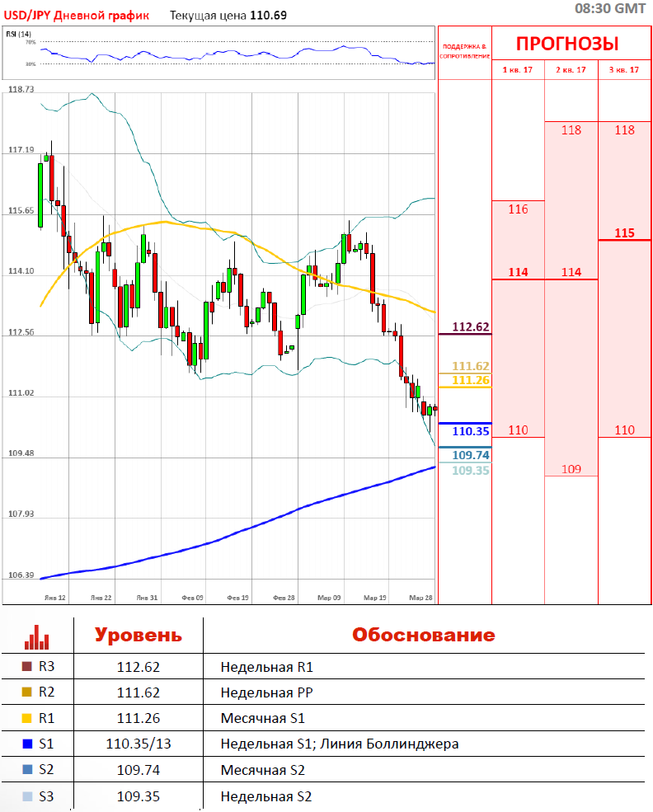Select the 3 кв. 17 forecast column

pos(624,70)
